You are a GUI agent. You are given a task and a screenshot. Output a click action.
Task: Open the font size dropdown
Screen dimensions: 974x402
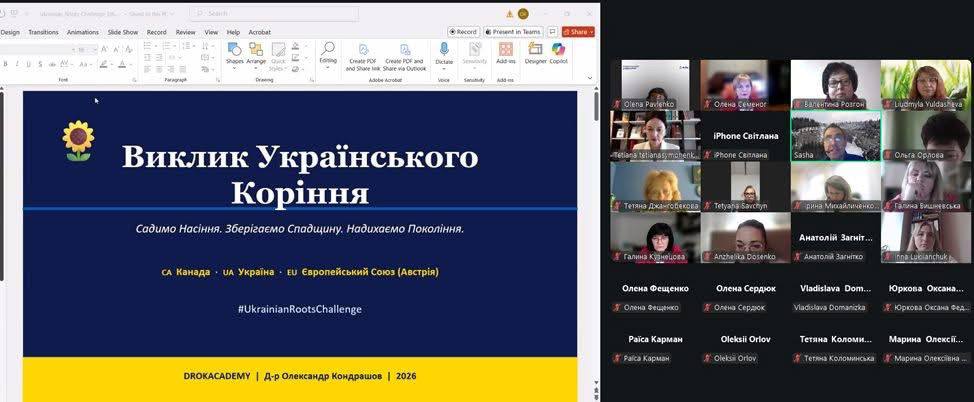point(87,49)
